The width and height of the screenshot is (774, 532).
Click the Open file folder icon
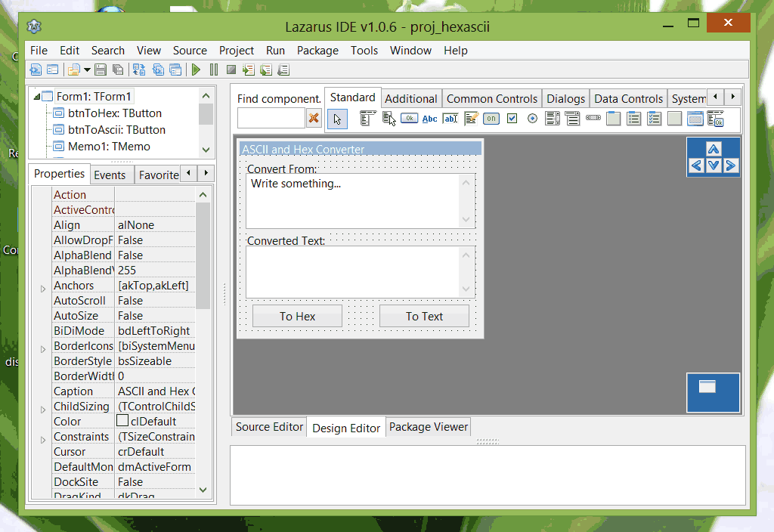click(74, 70)
